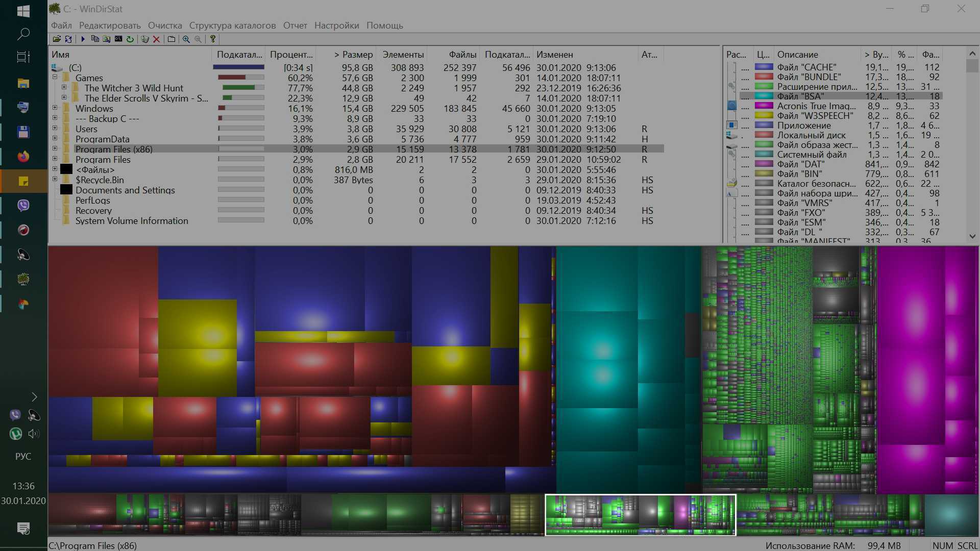Open the Очистка menu
This screenshot has width=980, height=551.
[x=165, y=26]
